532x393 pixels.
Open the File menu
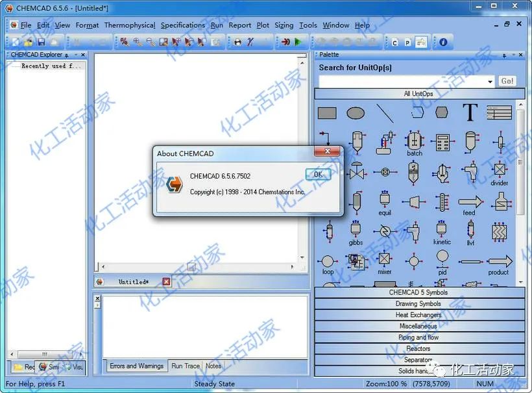[26, 25]
